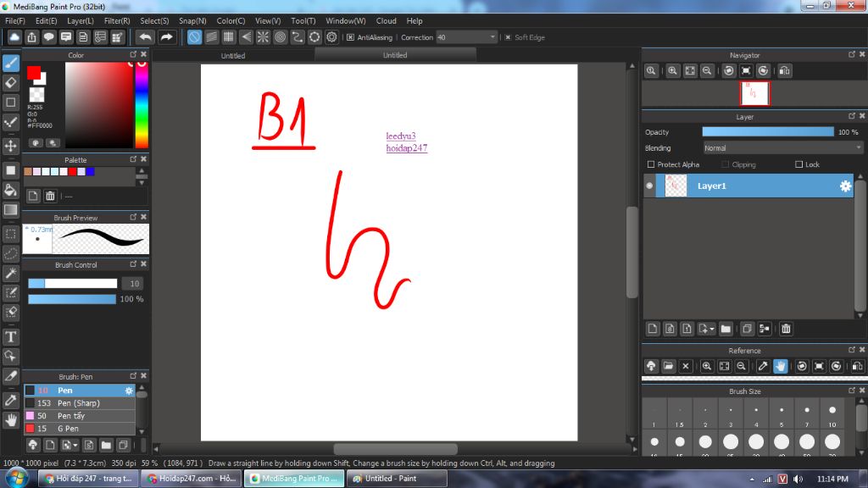Select the Magic Wand tool

click(10, 274)
